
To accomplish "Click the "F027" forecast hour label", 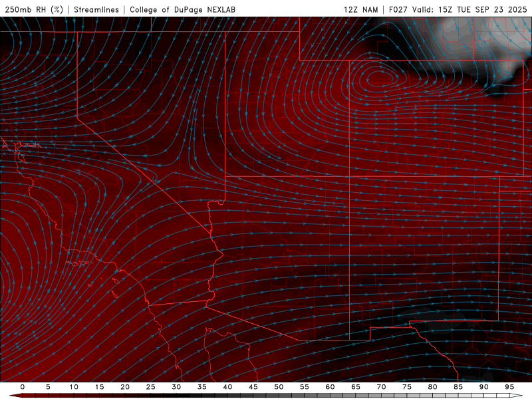I will pos(398,9).
